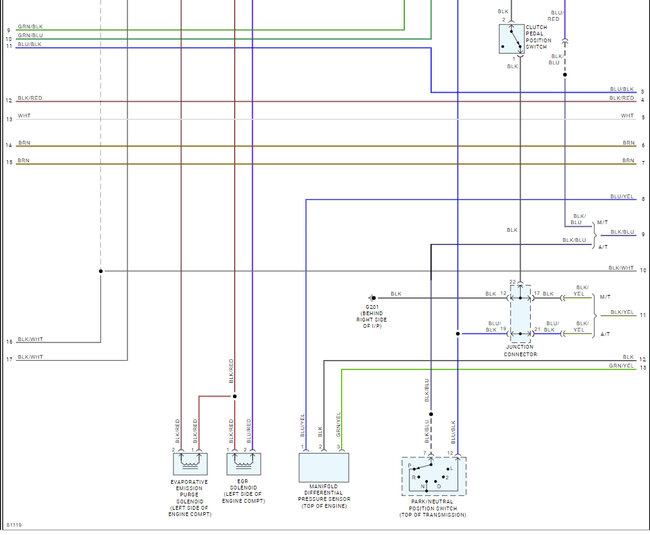Click the EGR Solenoid Left Side label
The height and width of the screenshot is (535, 650).
[243, 491]
